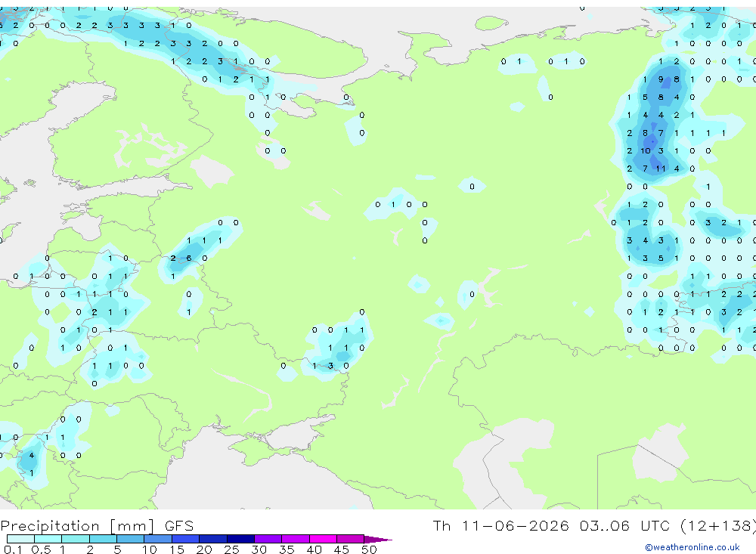Screen dimensions: 756x554
Task: Click the '50' legend scale label
Action: [x=369, y=549]
